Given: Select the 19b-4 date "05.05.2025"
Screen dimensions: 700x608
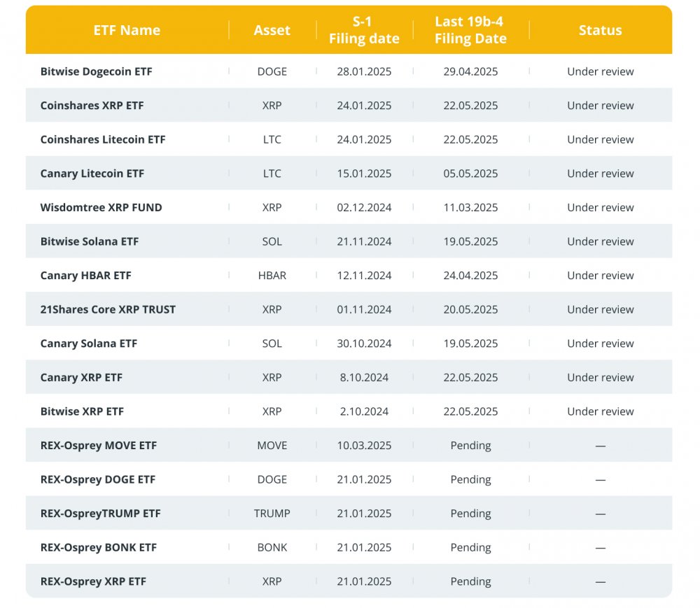Looking at the screenshot, I should point(470,174).
